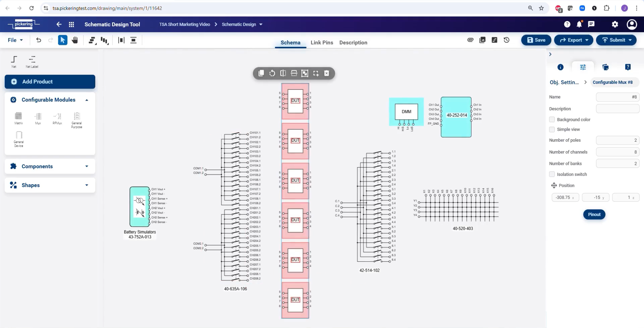644x328 pixels.
Task: Click the Pinout button
Action: coord(594,214)
